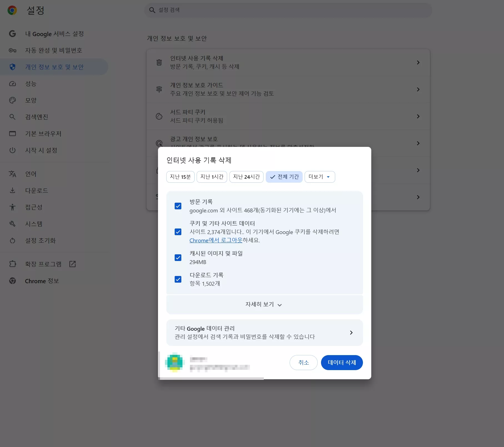The image size is (504, 447).
Task: Open the 더보기 dropdown
Action: click(319, 177)
